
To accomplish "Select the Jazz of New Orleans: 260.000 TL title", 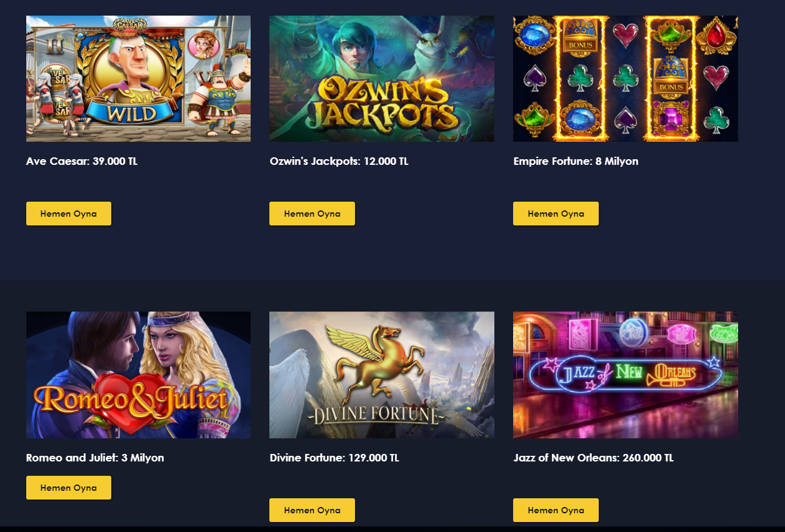I will coord(594,458).
